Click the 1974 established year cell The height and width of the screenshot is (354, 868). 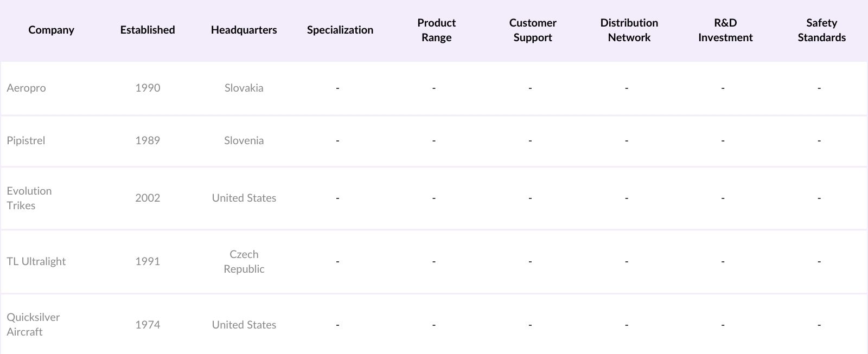tap(148, 325)
